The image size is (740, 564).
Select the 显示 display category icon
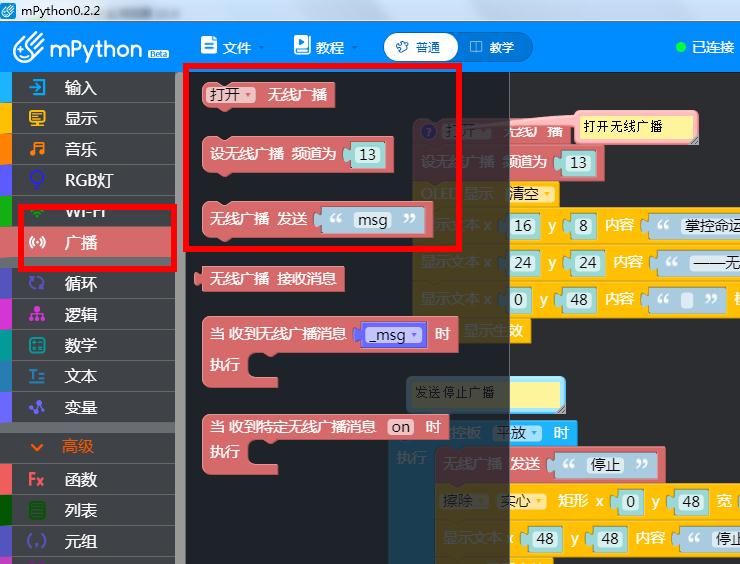point(37,118)
